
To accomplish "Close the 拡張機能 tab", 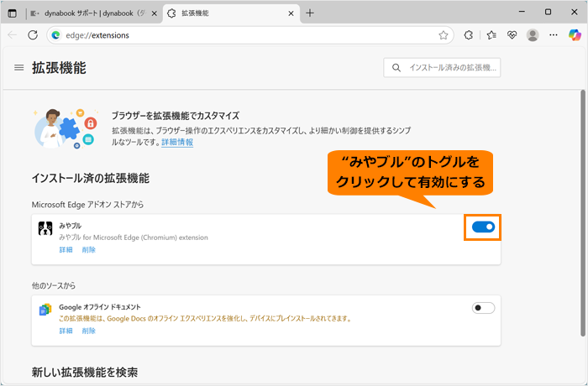I will click(x=291, y=13).
